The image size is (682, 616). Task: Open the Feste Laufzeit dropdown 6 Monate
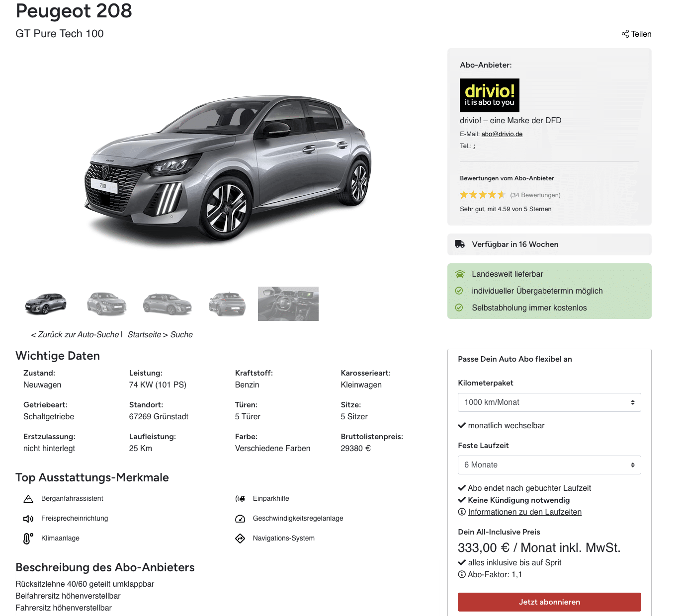[x=549, y=465]
